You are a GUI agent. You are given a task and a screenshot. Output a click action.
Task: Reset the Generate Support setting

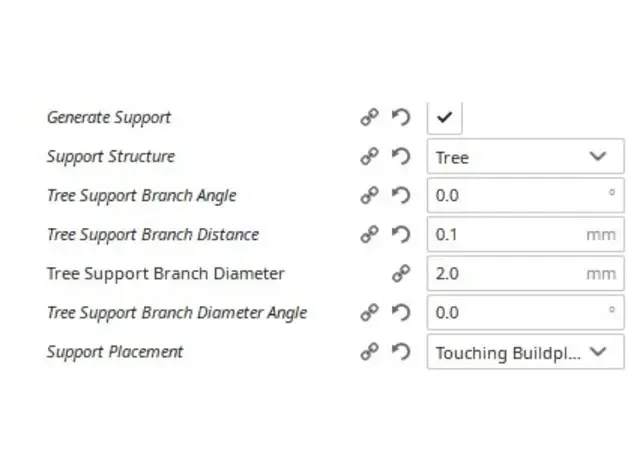[401, 117]
